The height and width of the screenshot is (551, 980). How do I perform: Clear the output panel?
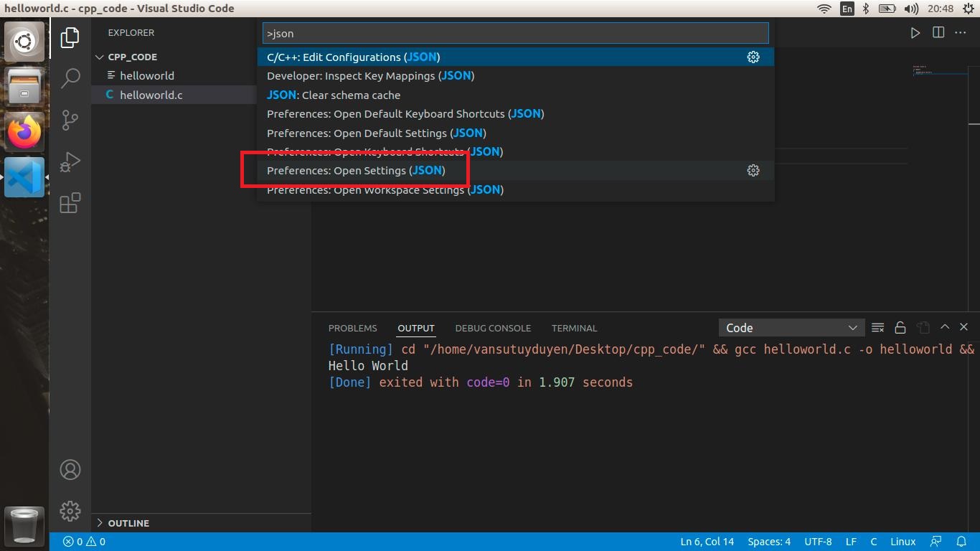(x=877, y=328)
